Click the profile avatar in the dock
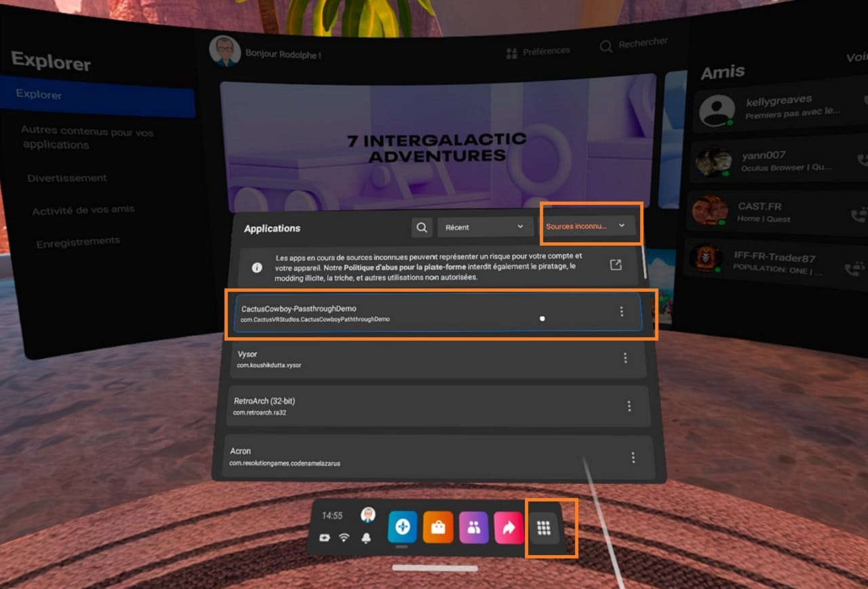868x589 pixels. (368, 515)
